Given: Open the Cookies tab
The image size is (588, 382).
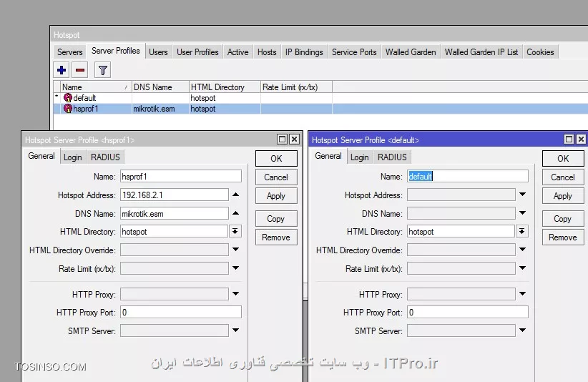Looking at the screenshot, I should tap(540, 52).
